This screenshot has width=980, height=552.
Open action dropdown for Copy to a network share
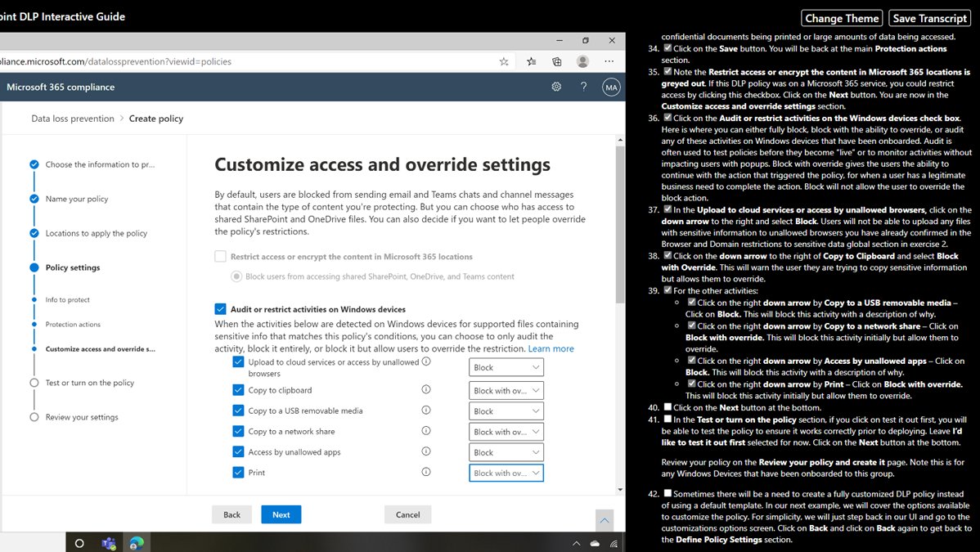click(x=506, y=431)
